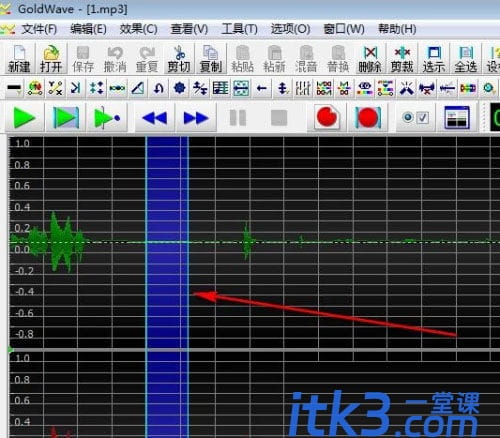Screen dimensions: 500x438
Task: Click the teal circular gear icon at toolbar end
Action: pyautogui.click(x=488, y=88)
